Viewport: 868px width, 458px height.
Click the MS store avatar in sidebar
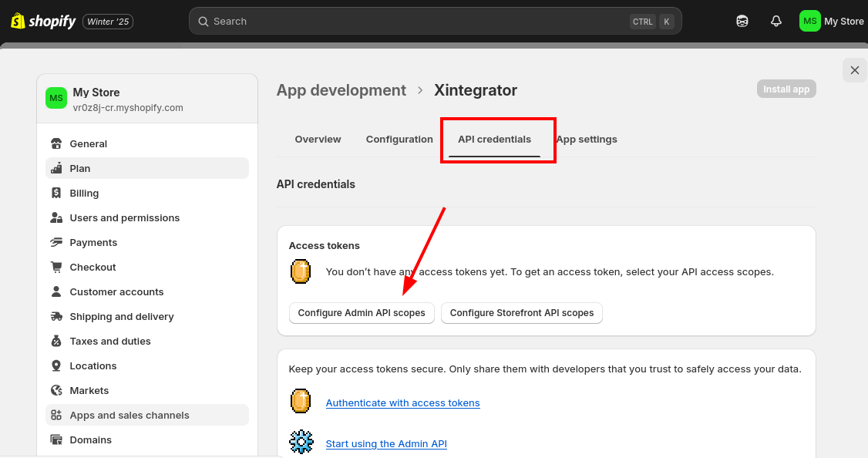tap(56, 98)
